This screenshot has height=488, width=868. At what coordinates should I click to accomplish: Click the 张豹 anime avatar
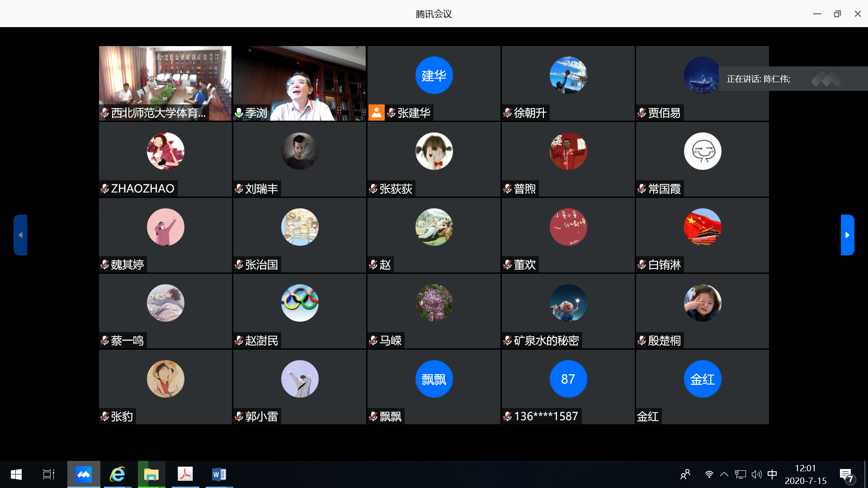point(165,379)
